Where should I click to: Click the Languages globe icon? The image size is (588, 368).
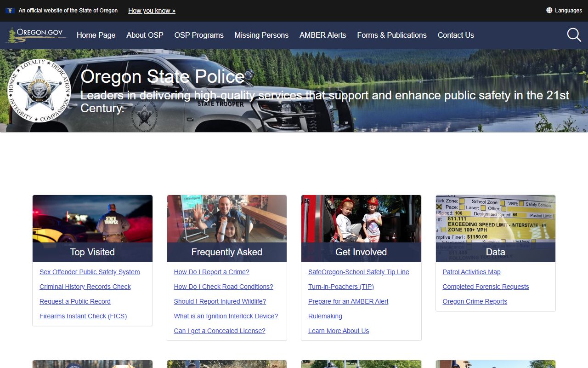[x=549, y=10]
